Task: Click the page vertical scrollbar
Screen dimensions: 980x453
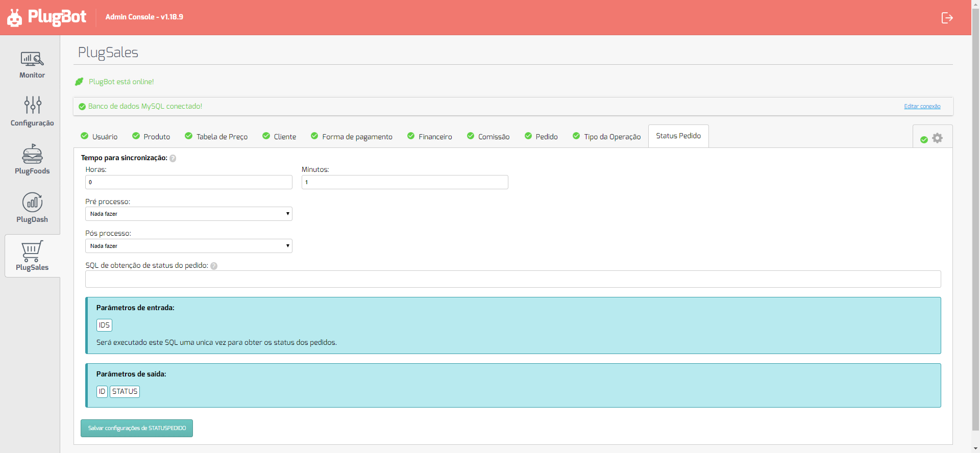Action: 975,219
